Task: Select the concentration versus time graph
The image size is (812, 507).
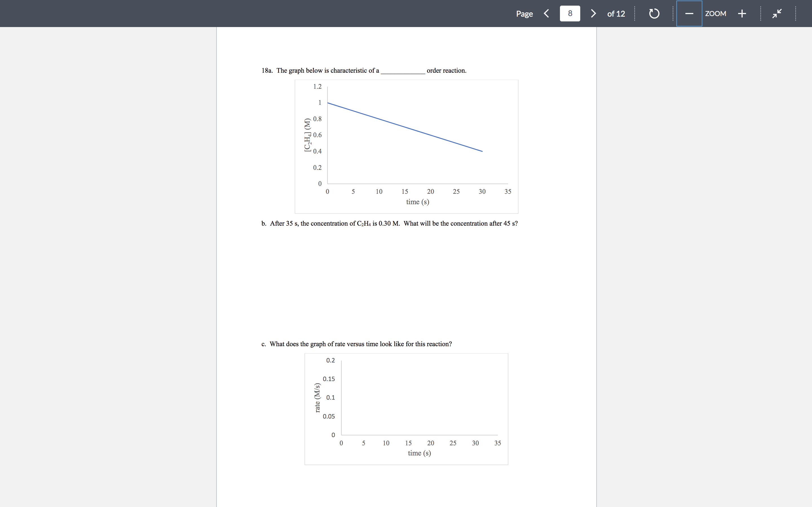Action: pyautogui.click(x=407, y=146)
